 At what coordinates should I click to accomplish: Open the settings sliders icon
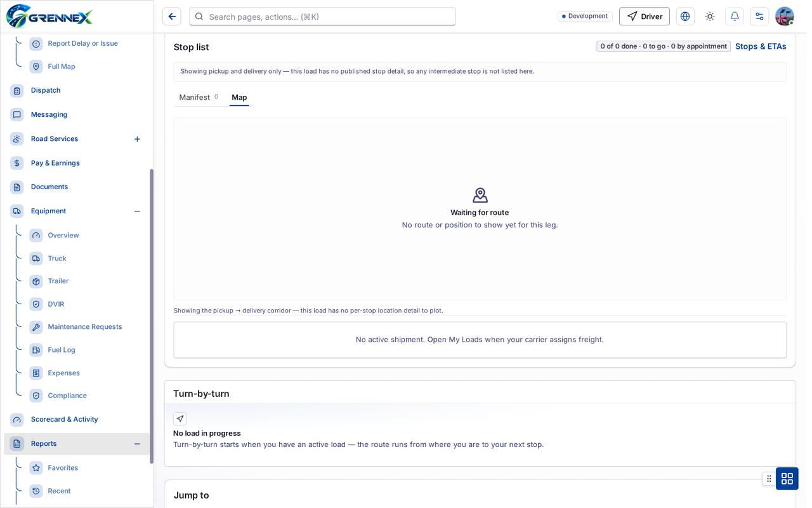(x=759, y=17)
